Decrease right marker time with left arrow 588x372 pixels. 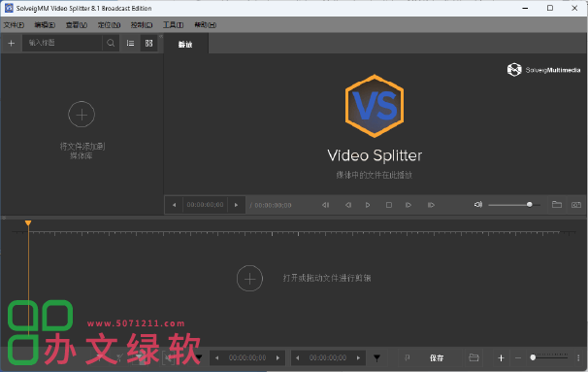[298, 358]
